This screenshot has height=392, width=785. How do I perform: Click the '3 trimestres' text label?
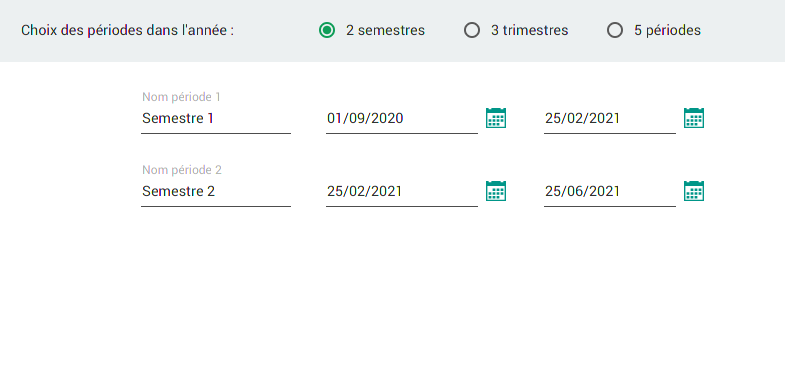(x=530, y=31)
